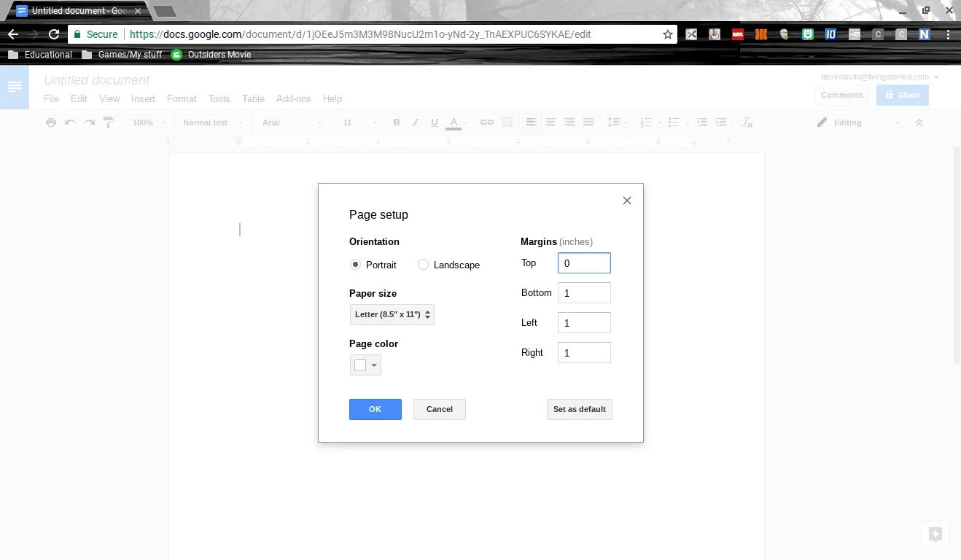Click the Undo icon
This screenshot has width=961, height=560.
pyautogui.click(x=70, y=122)
